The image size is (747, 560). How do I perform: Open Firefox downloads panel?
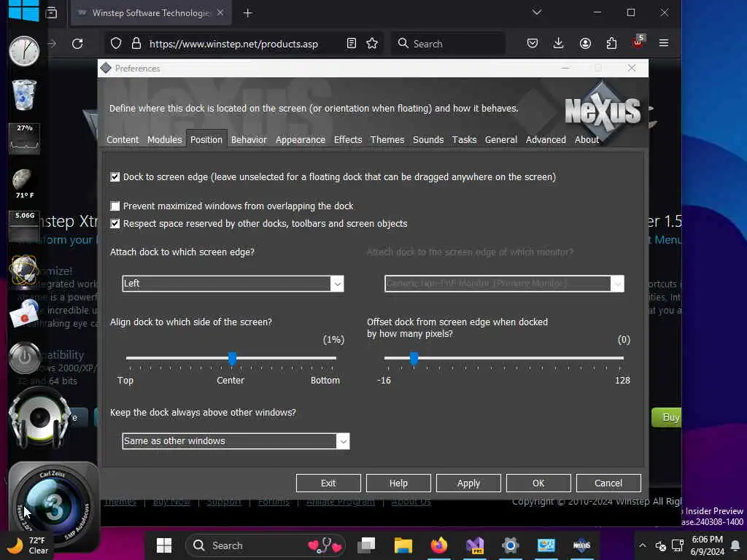(x=558, y=44)
